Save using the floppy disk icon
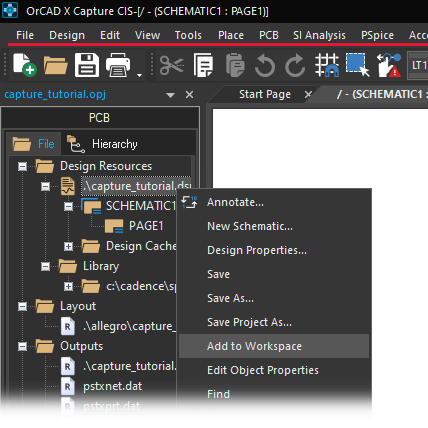This screenshot has width=428, height=428. (87, 65)
